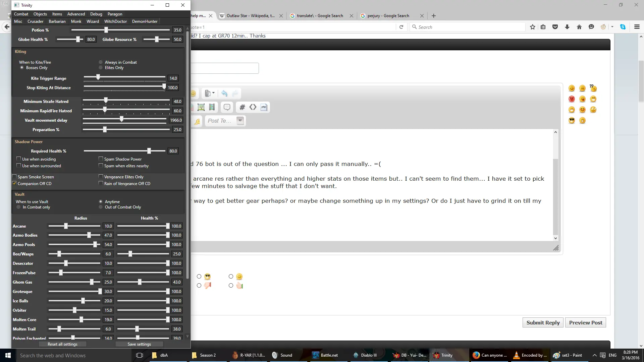This screenshot has height=362, width=644.
Task: Insert image using the picture icon
Action: (x=201, y=107)
